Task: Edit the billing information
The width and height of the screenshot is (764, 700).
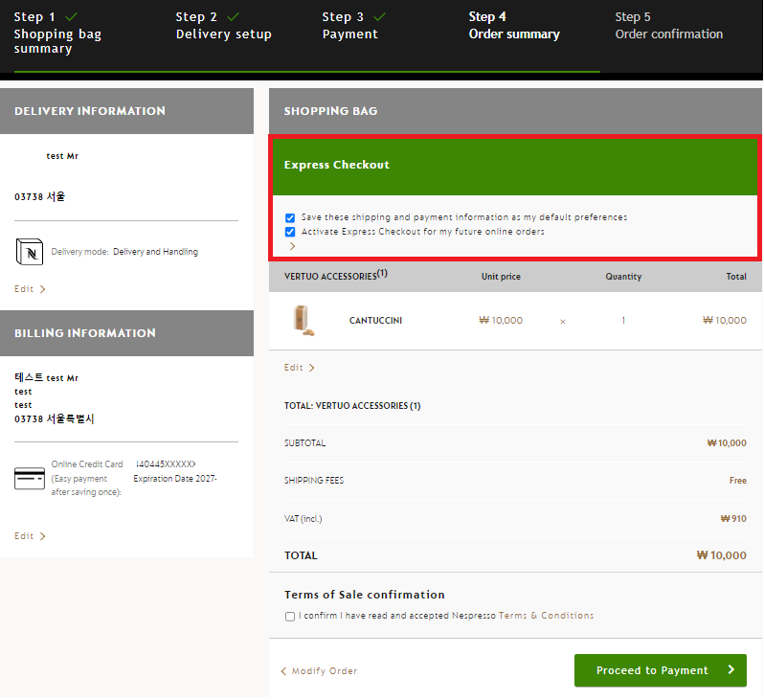Action: [30, 536]
